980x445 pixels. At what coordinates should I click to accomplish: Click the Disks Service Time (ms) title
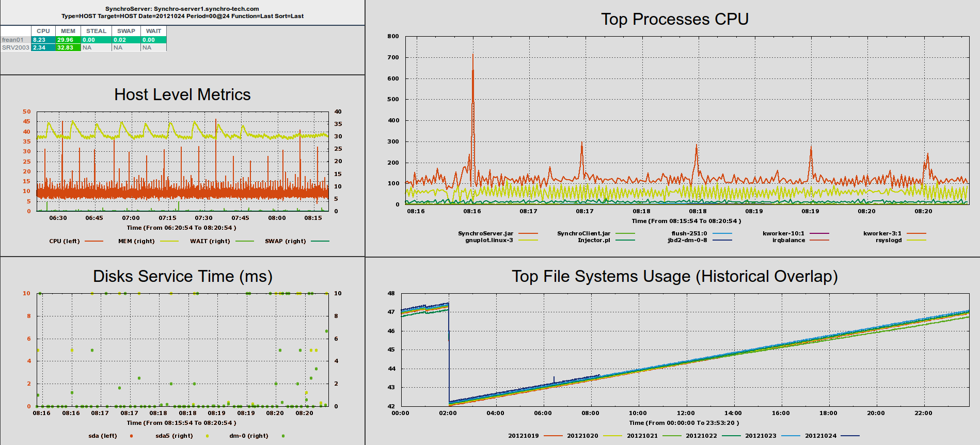click(182, 276)
